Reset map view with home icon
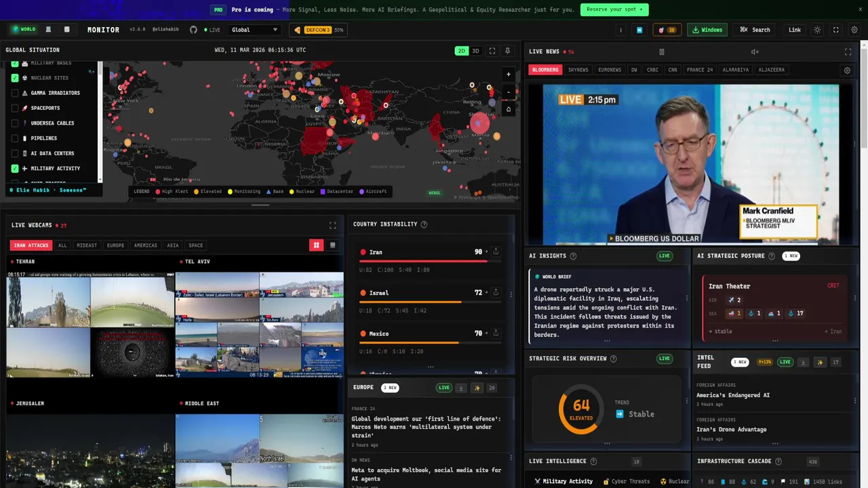 tap(509, 109)
